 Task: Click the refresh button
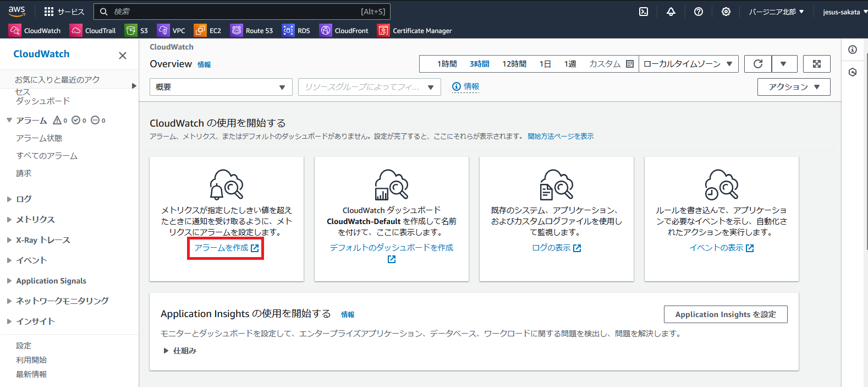tap(758, 64)
